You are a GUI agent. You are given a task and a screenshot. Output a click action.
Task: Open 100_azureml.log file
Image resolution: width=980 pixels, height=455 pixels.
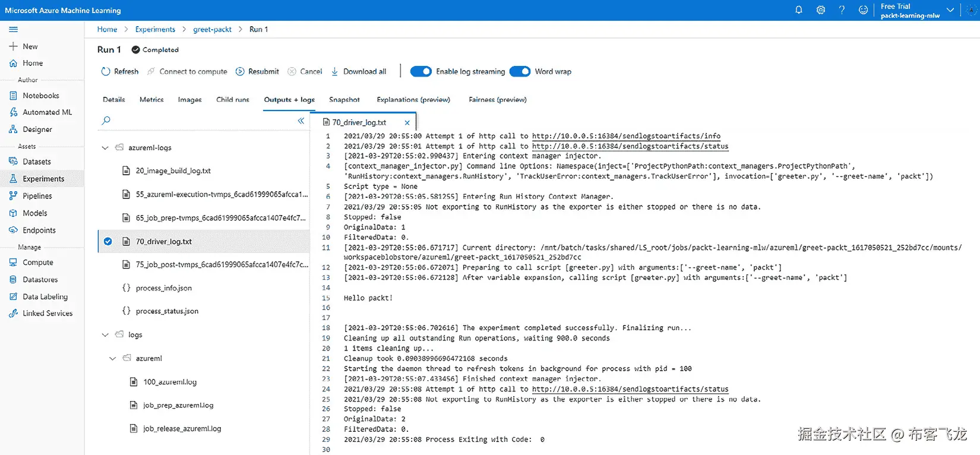click(x=169, y=382)
